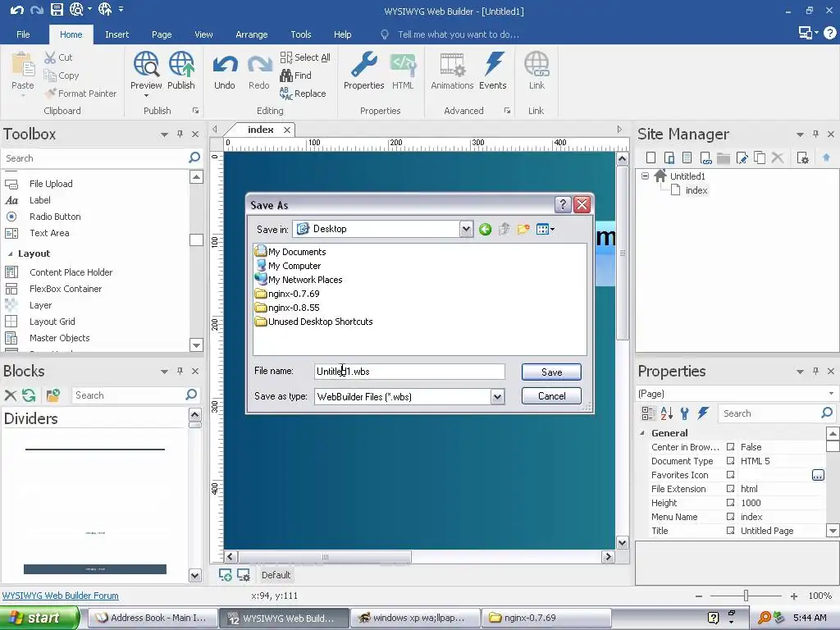
Task: Open Preview in browser icon
Action: [146, 64]
